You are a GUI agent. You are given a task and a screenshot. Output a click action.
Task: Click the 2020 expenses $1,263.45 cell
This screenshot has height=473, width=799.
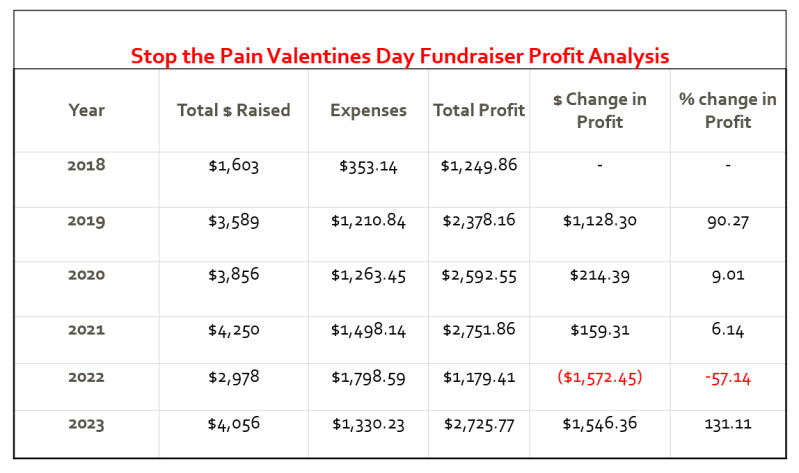(x=368, y=275)
